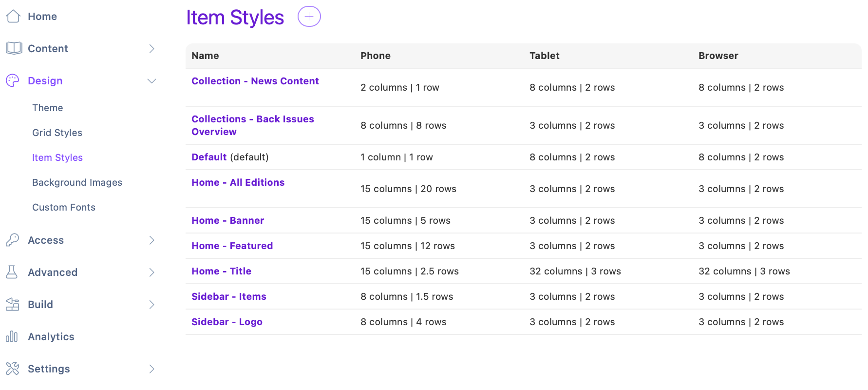Click the Home label in sidebar

pos(42,17)
